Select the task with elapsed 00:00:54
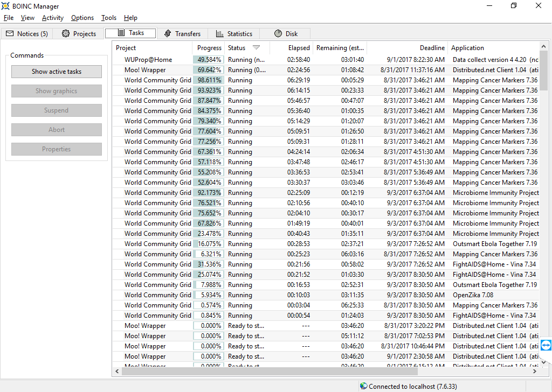Viewport: 552px width, 392px height. point(326,316)
